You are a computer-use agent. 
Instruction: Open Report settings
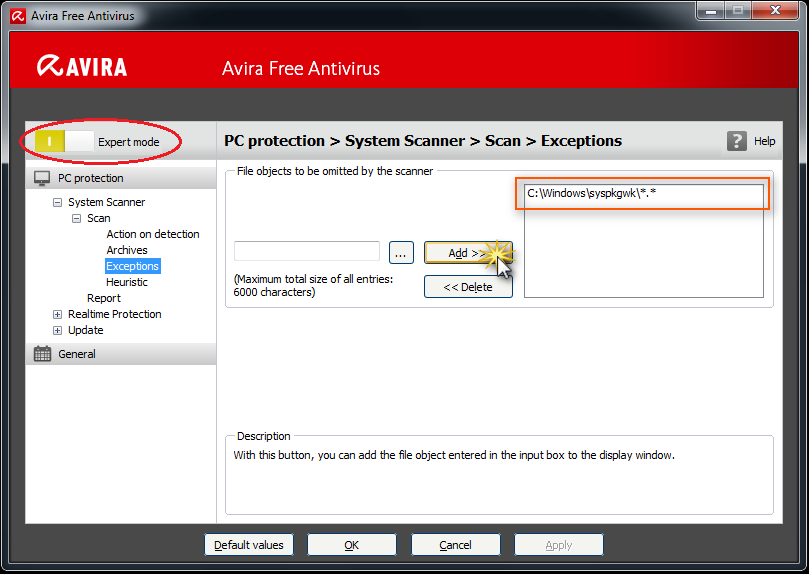pyautogui.click(x=104, y=298)
